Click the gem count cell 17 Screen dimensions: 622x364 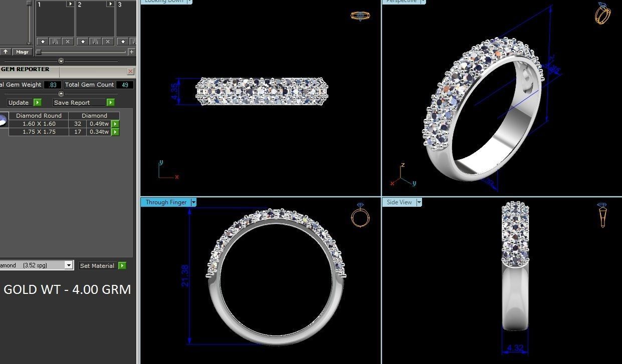78,132
